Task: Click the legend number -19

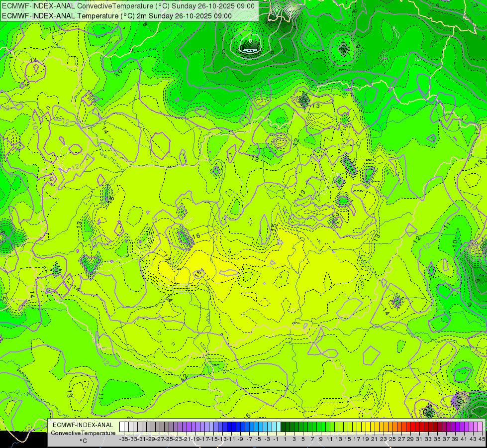Action: 195,439
